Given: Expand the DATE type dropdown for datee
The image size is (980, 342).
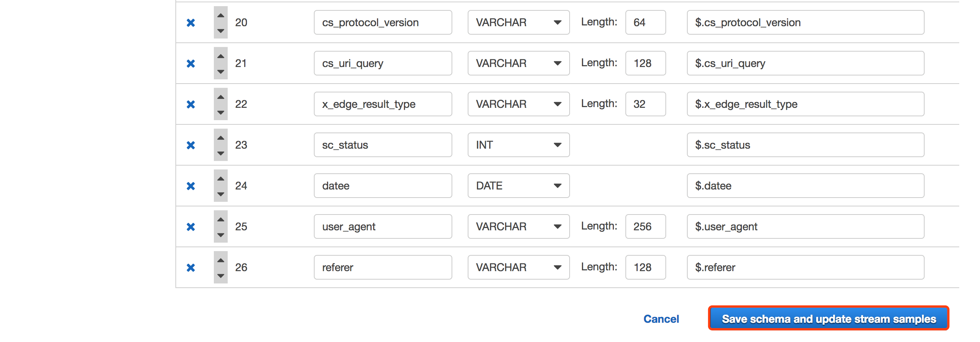Looking at the screenshot, I should pos(518,186).
